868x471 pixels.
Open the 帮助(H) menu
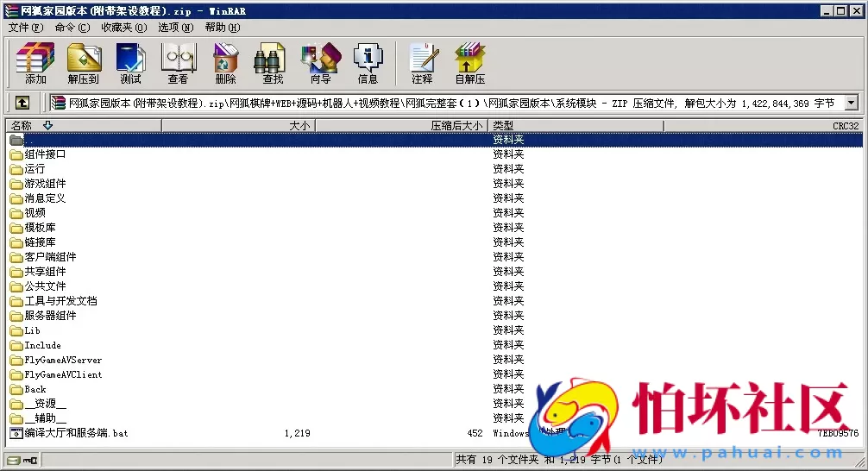[223, 27]
